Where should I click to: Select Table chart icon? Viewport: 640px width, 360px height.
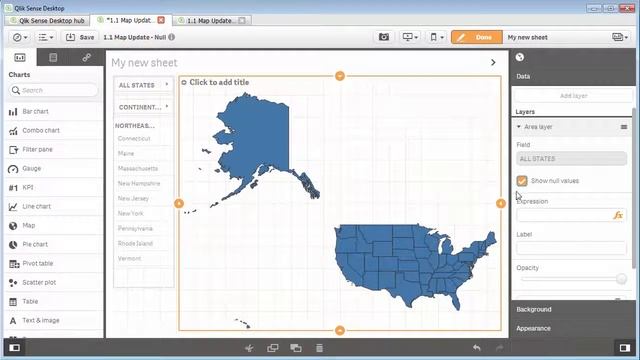point(13,302)
